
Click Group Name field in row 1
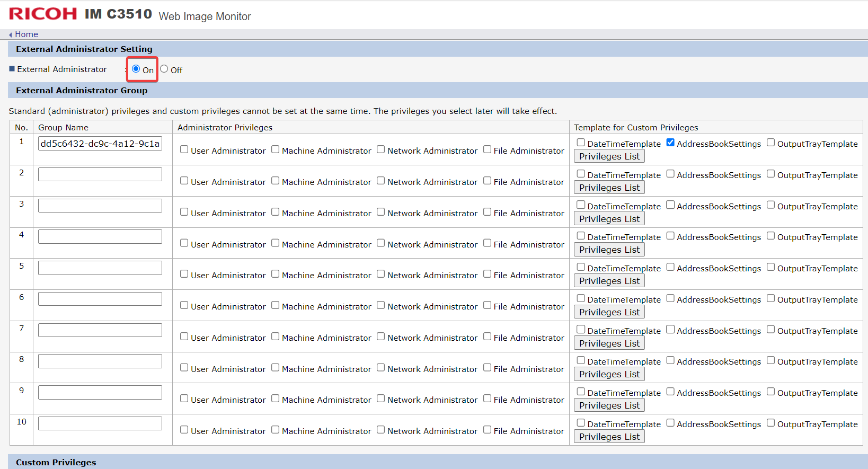pyautogui.click(x=100, y=144)
